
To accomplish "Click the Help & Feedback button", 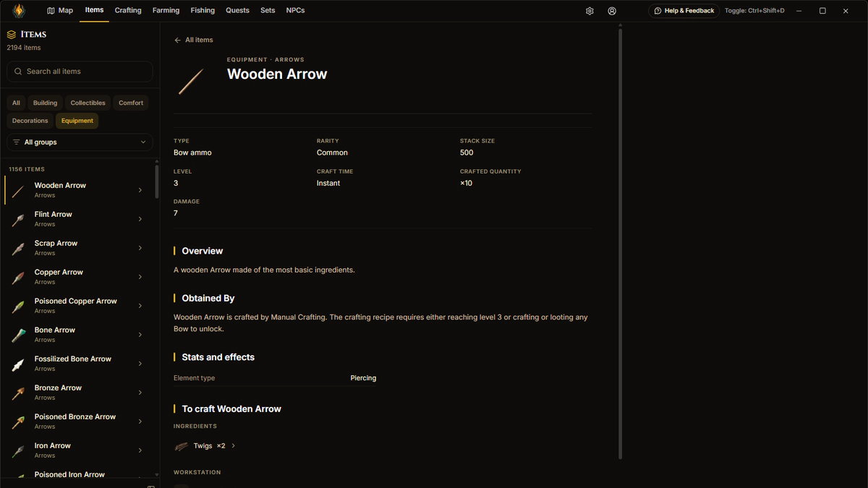I will (684, 11).
